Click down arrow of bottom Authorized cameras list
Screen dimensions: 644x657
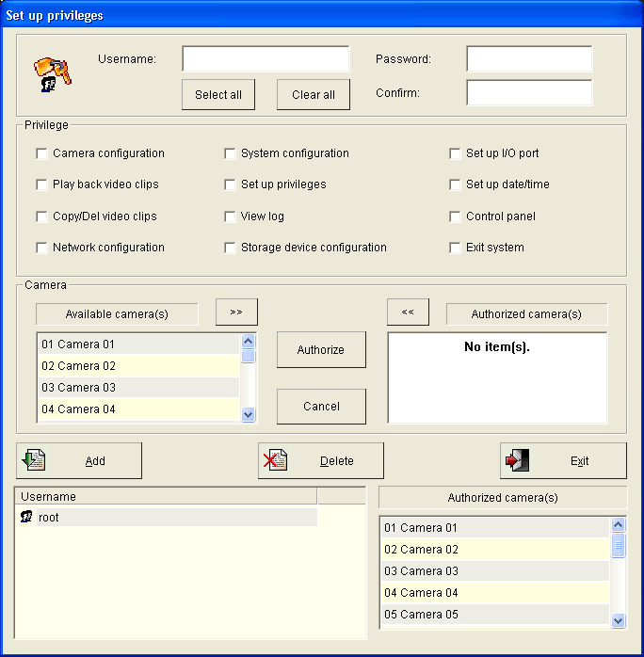point(619,619)
